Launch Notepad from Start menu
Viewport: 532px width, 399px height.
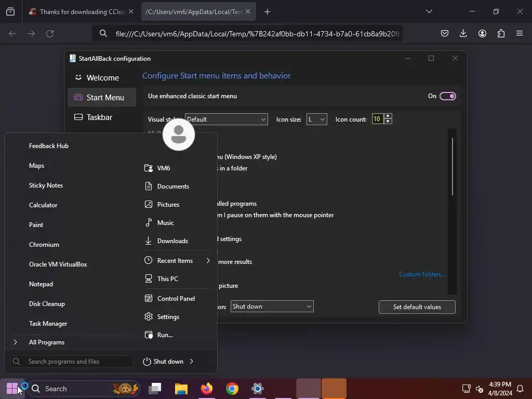coord(41,284)
